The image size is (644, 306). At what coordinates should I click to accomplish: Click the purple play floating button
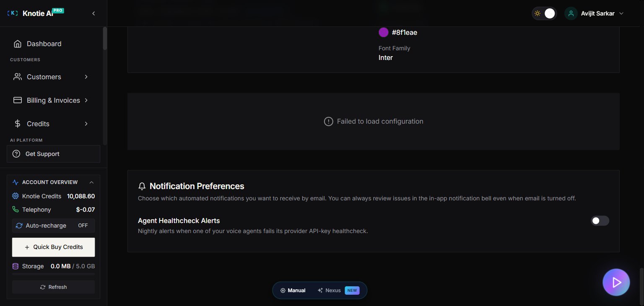click(616, 283)
